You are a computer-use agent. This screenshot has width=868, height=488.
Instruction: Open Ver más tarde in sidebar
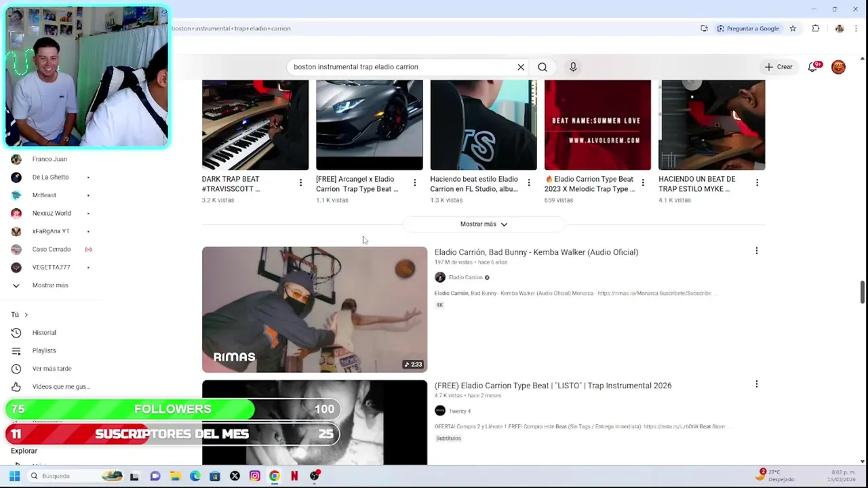pyautogui.click(x=52, y=369)
